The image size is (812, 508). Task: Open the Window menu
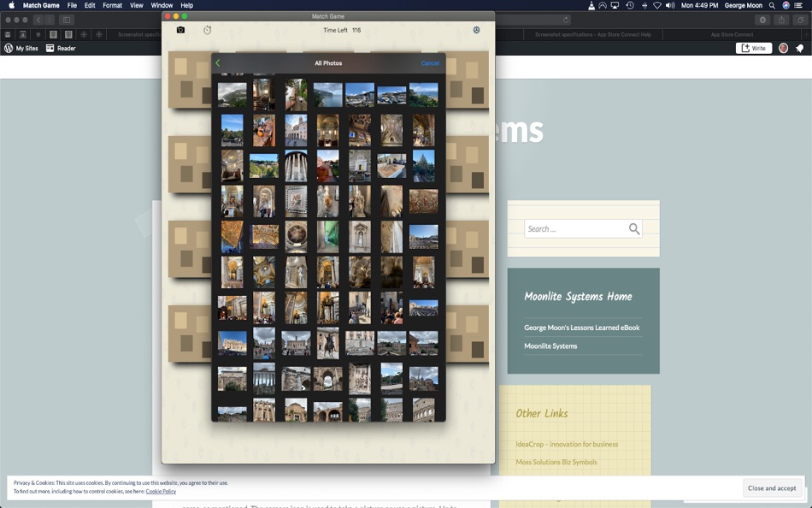click(x=161, y=5)
